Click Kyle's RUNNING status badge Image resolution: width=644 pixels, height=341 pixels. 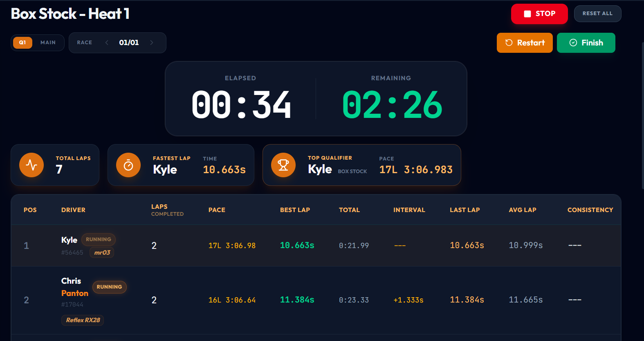coord(99,239)
